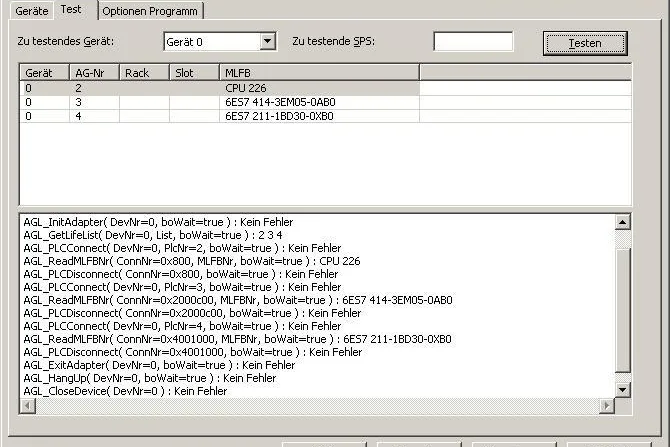Click the Rack column header

144,73
